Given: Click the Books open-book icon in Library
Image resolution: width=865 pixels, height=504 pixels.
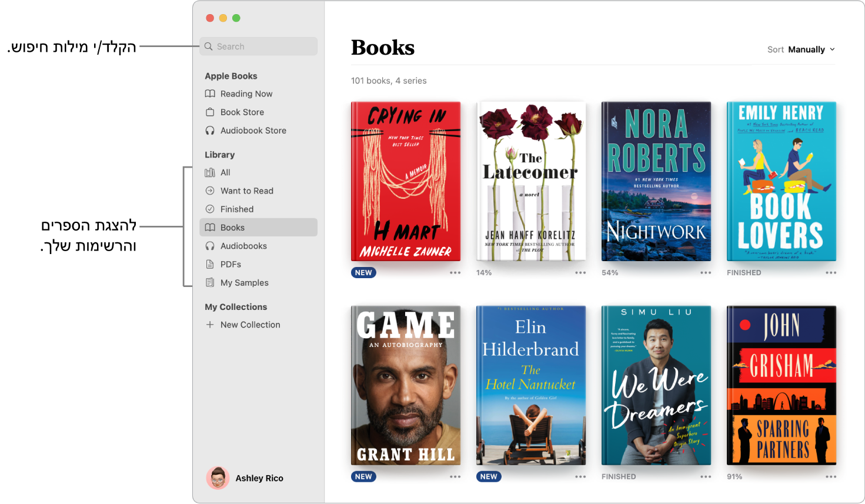Looking at the screenshot, I should pos(210,228).
